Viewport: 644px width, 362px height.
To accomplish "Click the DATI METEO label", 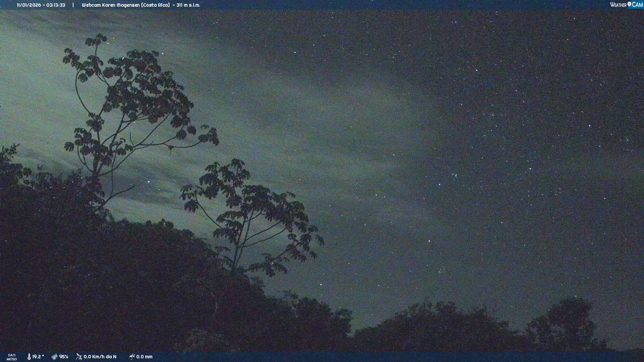I will [12, 357].
